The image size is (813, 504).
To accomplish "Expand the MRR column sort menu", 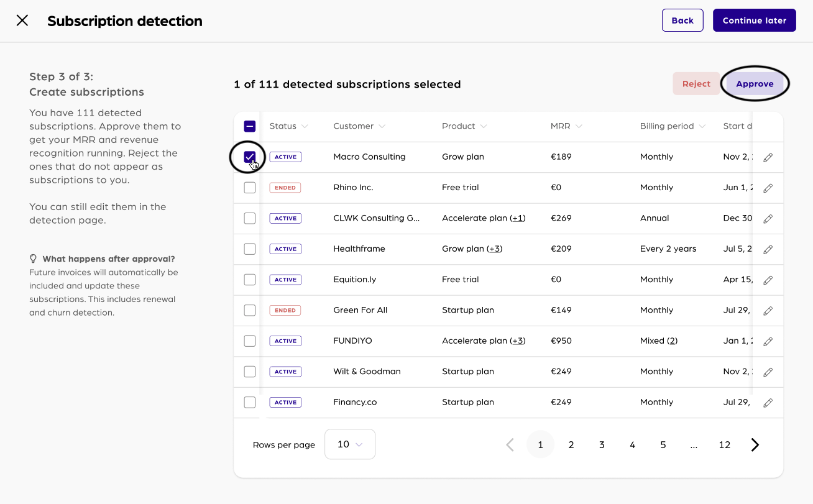I will (x=579, y=126).
